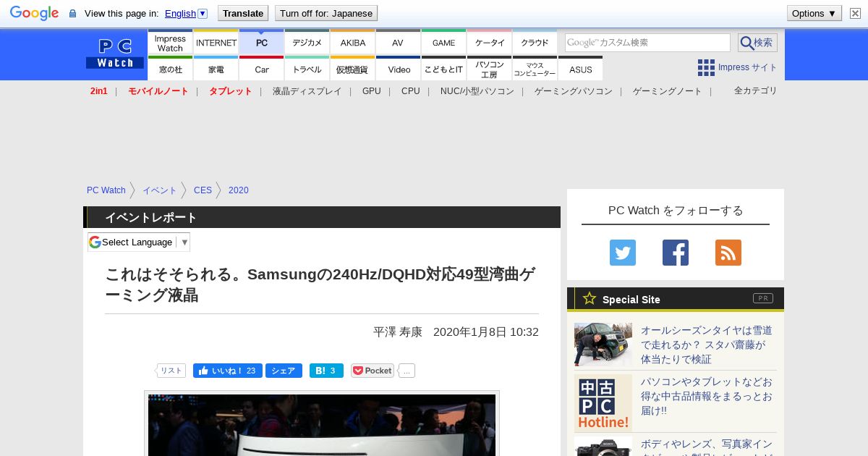Screen dimensions: 868x456
Task: Select the ASUS tab
Action: click(x=581, y=69)
